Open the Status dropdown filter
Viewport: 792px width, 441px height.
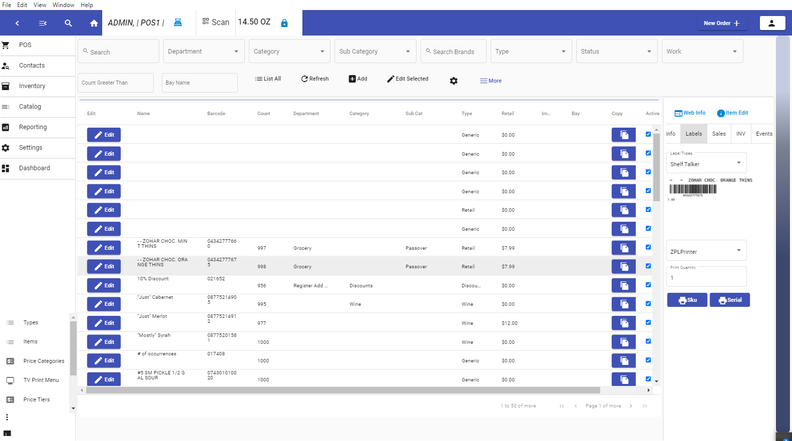617,52
